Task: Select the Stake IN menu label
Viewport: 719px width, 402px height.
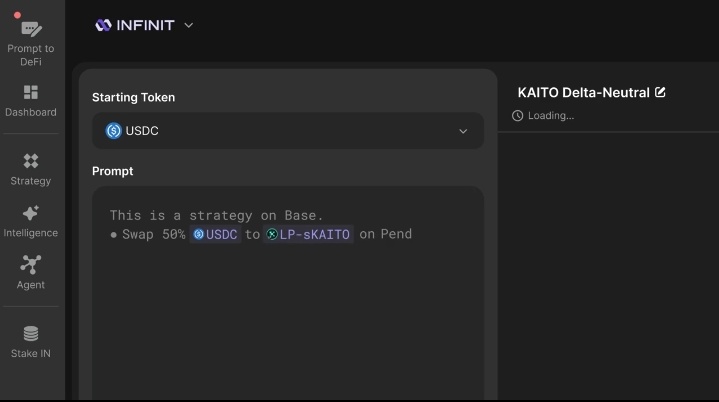Action: 31,353
